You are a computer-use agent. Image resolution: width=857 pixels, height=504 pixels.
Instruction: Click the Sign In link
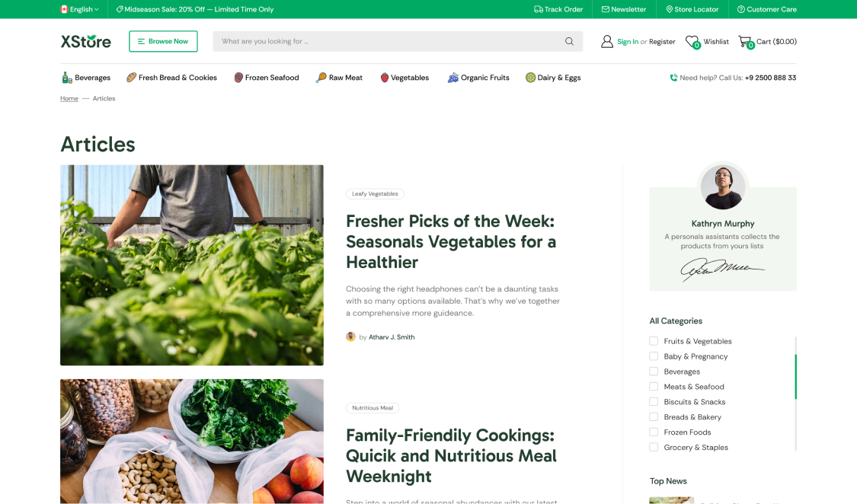pos(628,42)
